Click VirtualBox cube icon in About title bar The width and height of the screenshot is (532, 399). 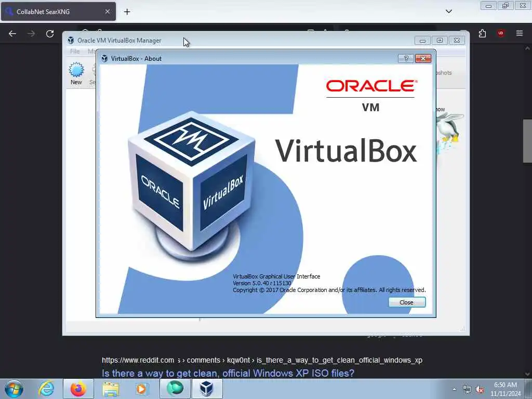pyautogui.click(x=104, y=58)
